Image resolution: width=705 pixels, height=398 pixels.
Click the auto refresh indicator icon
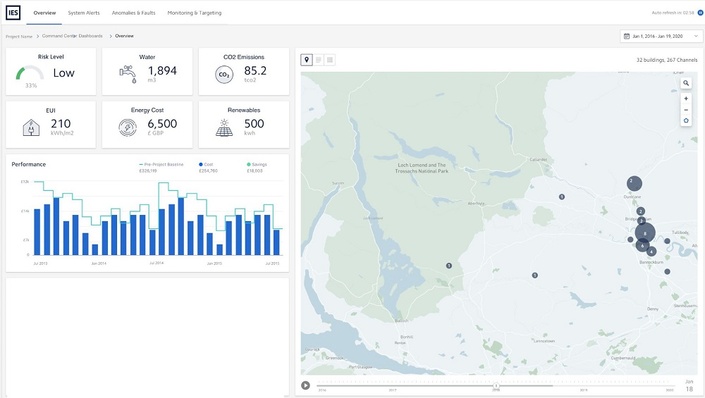tap(700, 13)
